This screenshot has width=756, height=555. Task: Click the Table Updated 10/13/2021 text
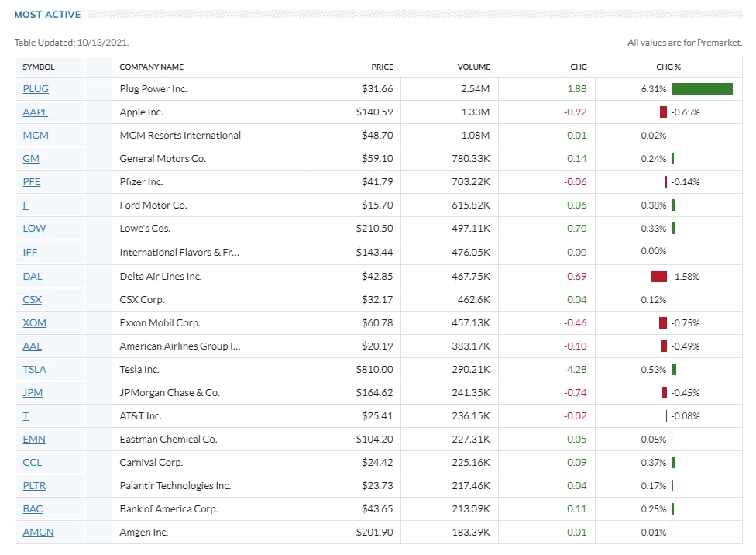[x=72, y=43]
